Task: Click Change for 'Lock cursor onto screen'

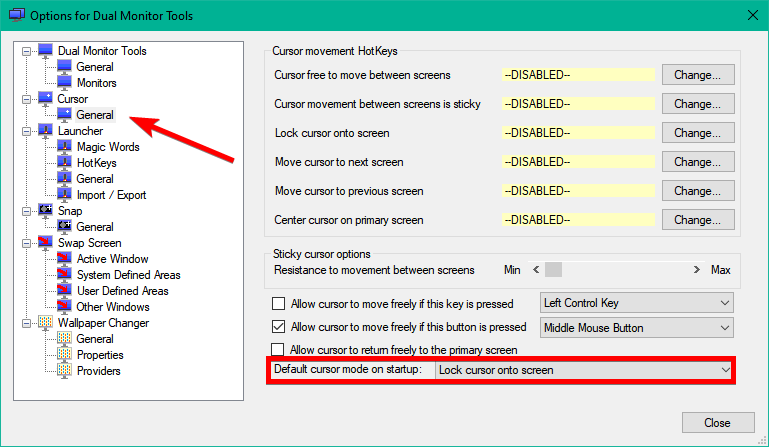Action: click(697, 133)
